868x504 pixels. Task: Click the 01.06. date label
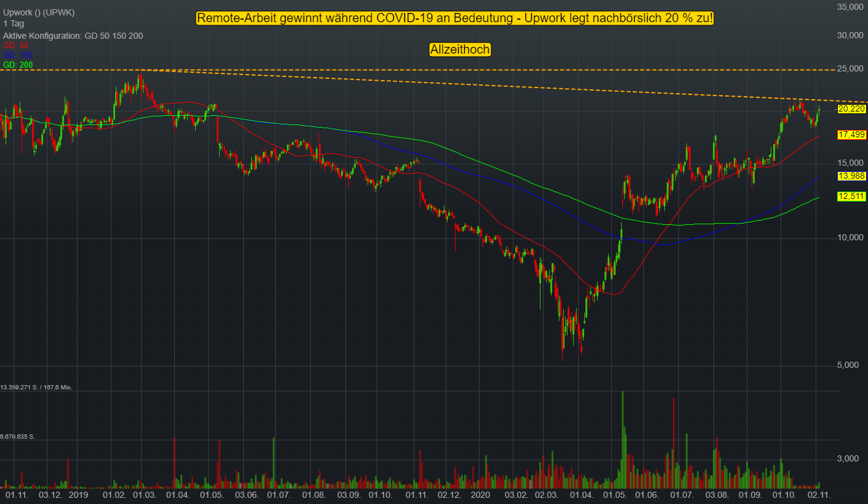point(647,495)
